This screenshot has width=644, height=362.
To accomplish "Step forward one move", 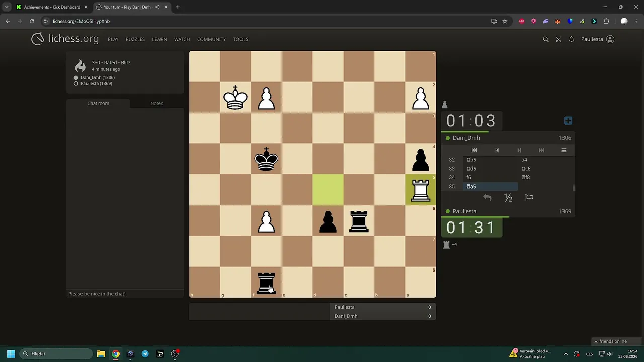I will pos(519,150).
